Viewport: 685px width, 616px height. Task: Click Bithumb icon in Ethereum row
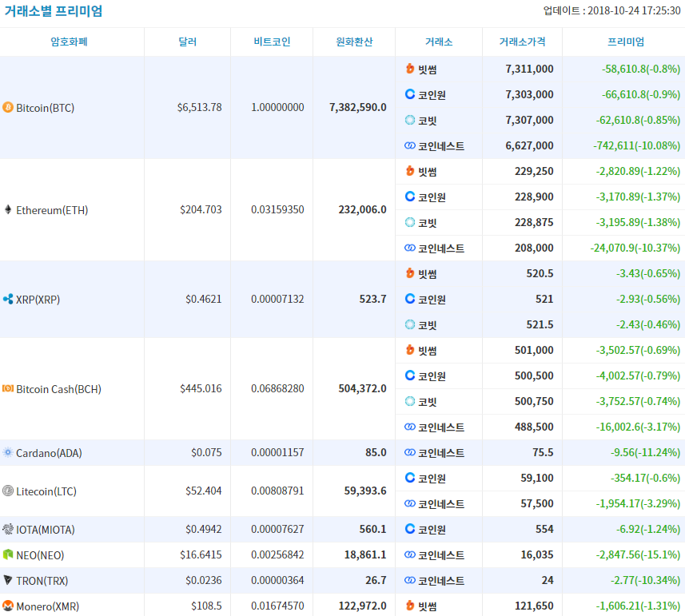410,171
